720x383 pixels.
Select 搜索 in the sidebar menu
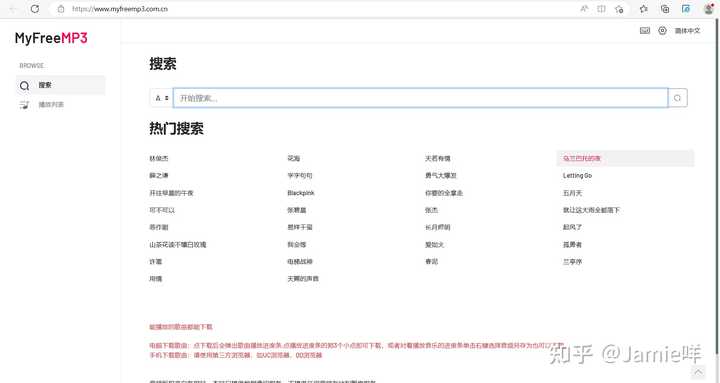click(x=61, y=85)
